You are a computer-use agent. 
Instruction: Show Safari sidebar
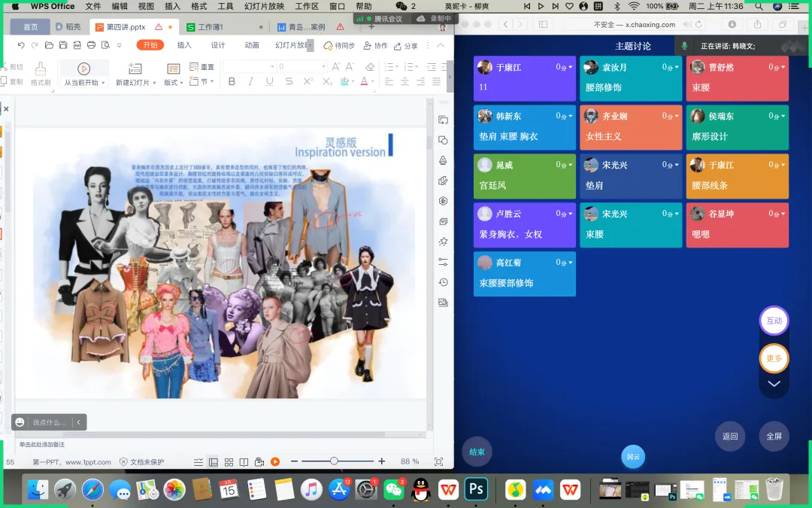[544, 24]
